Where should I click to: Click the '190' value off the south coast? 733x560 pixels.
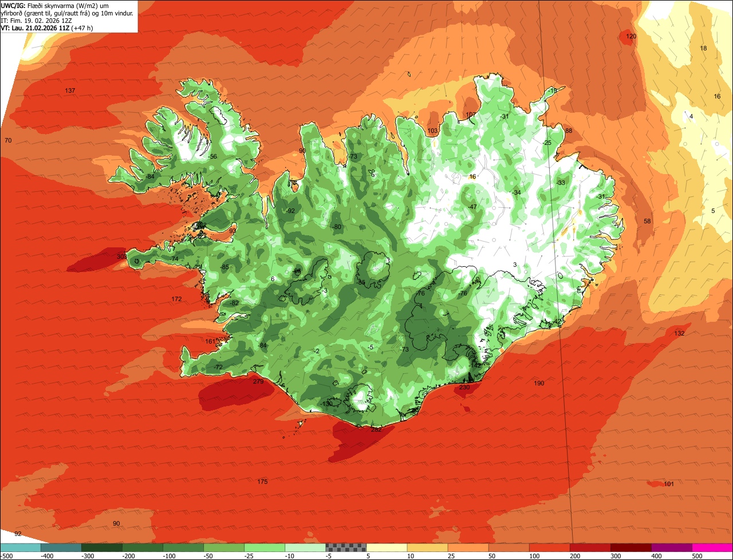tap(539, 383)
